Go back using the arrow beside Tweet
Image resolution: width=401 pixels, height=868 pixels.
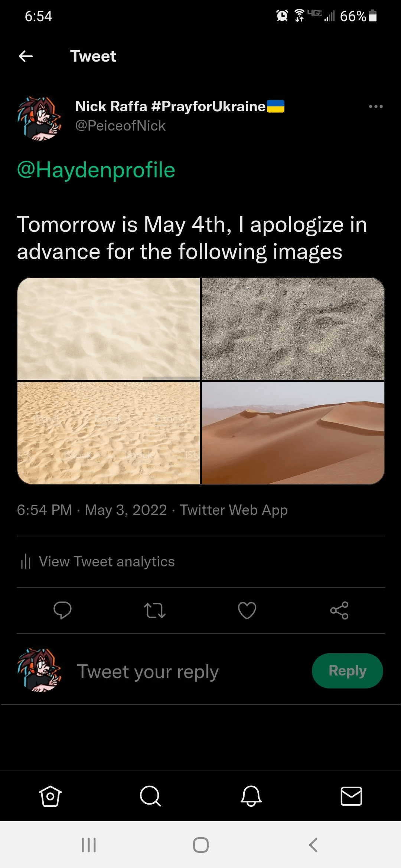pyautogui.click(x=26, y=56)
